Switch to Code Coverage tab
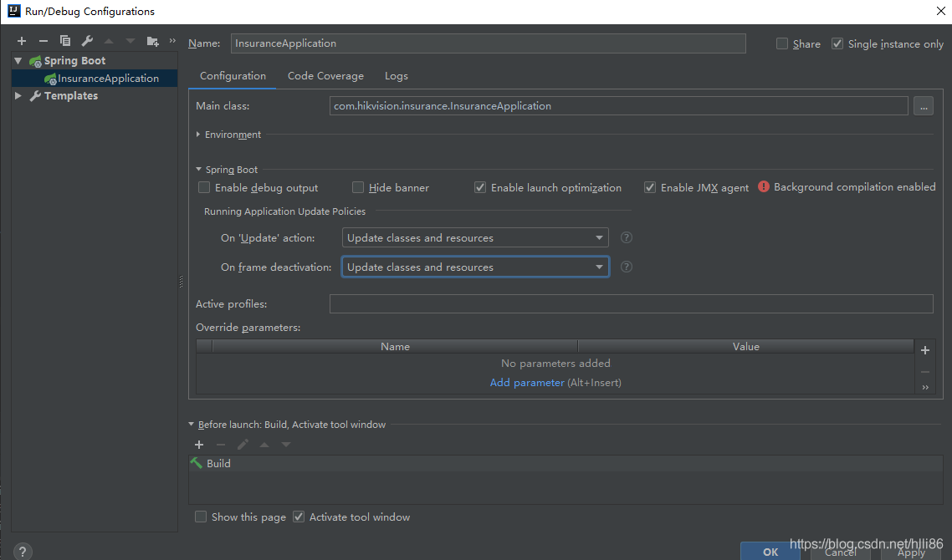 pos(325,76)
